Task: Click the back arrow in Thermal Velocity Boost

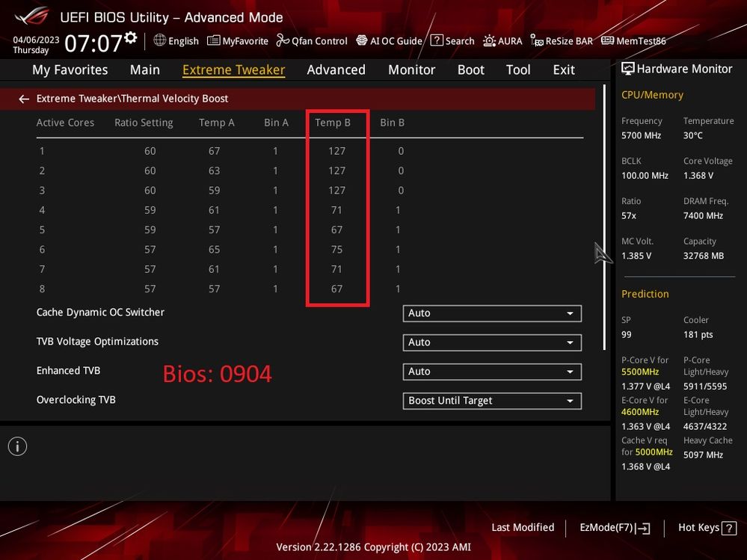Action: point(24,99)
